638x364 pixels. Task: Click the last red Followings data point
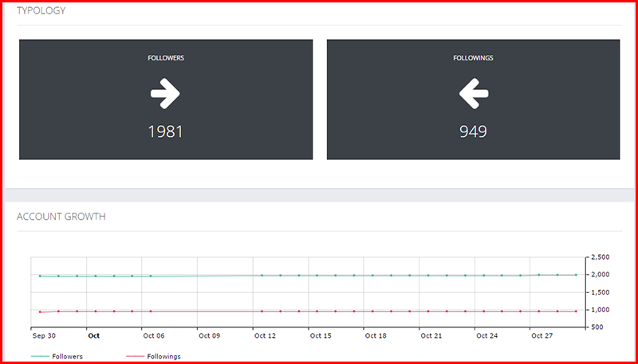tap(576, 311)
